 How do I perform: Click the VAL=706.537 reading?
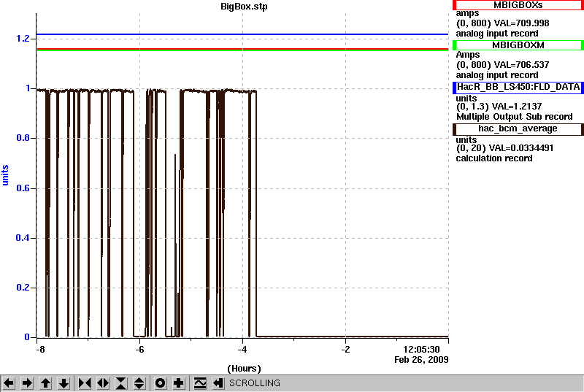(521, 65)
